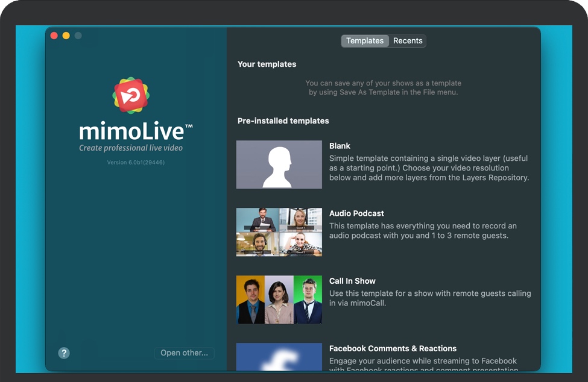Switch to the Recents tab
The width and height of the screenshot is (588, 382).
click(408, 41)
